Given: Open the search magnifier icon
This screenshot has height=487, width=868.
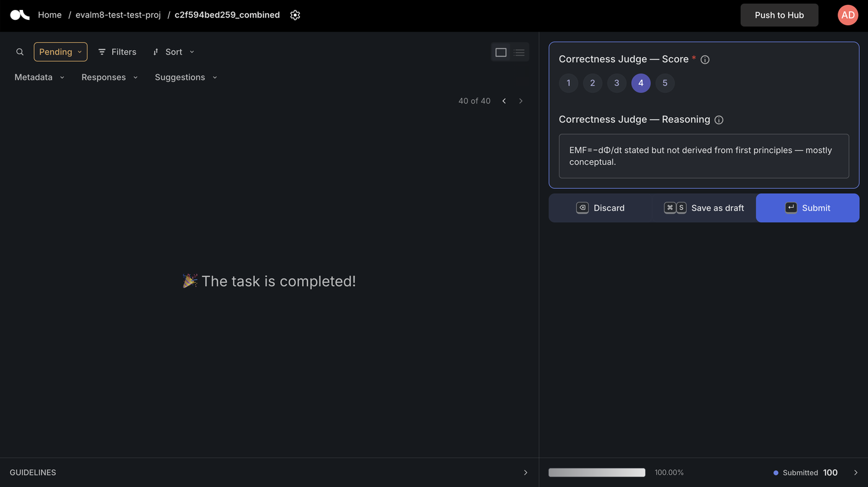Looking at the screenshot, I should coord(20,52).
